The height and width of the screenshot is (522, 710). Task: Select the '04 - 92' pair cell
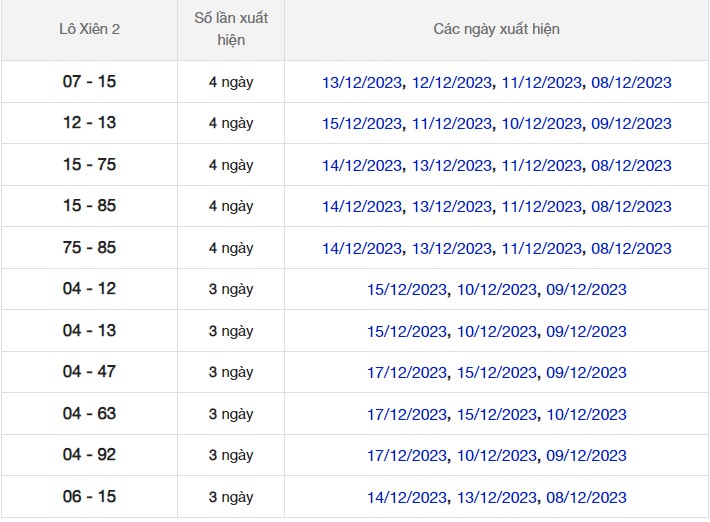[x=89, y=455]
